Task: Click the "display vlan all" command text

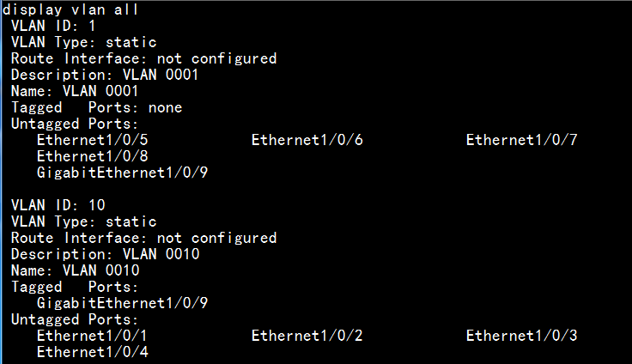Action: pyautogui.click(x=70, y=9)
